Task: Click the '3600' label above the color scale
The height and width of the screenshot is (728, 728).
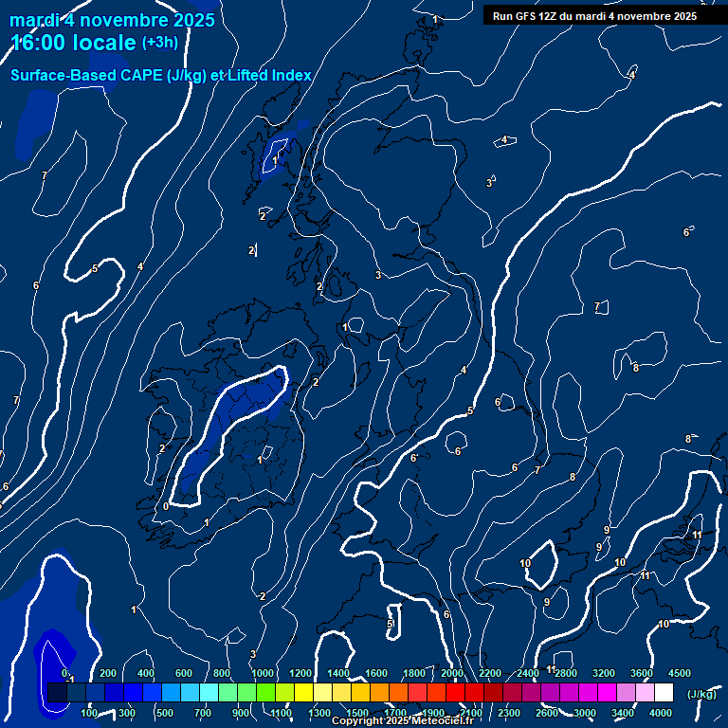Action: pos(642,673)
